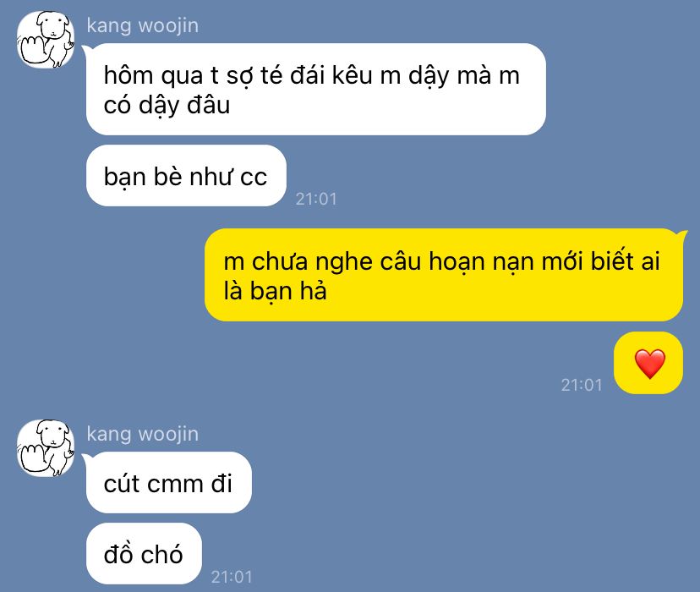Select the 'bạn bè như cc' bubble
The width and height of the screenshot is (700, 592).
pos(186,175)
